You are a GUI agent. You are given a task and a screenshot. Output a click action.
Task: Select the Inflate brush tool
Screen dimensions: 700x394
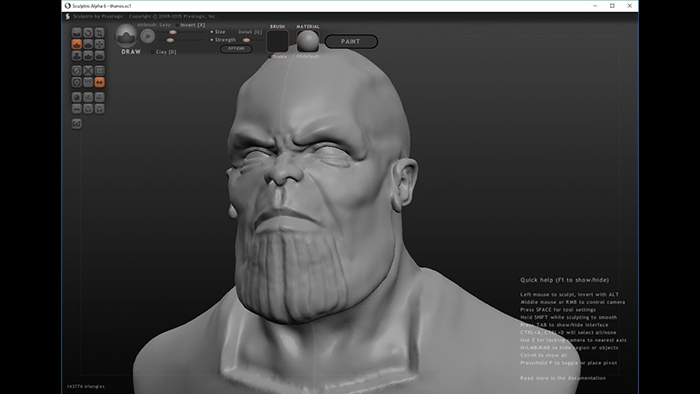coord(77,55)
